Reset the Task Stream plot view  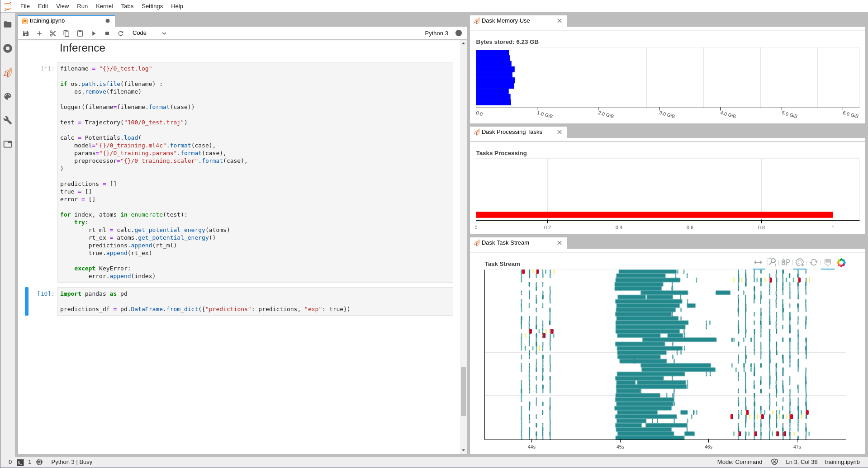click(813, 263)
